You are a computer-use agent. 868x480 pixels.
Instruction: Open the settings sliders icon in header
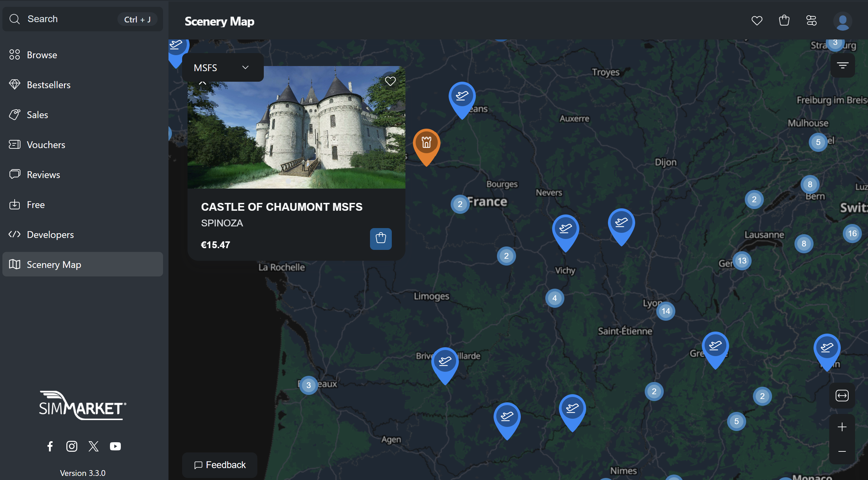coord(811,21)
